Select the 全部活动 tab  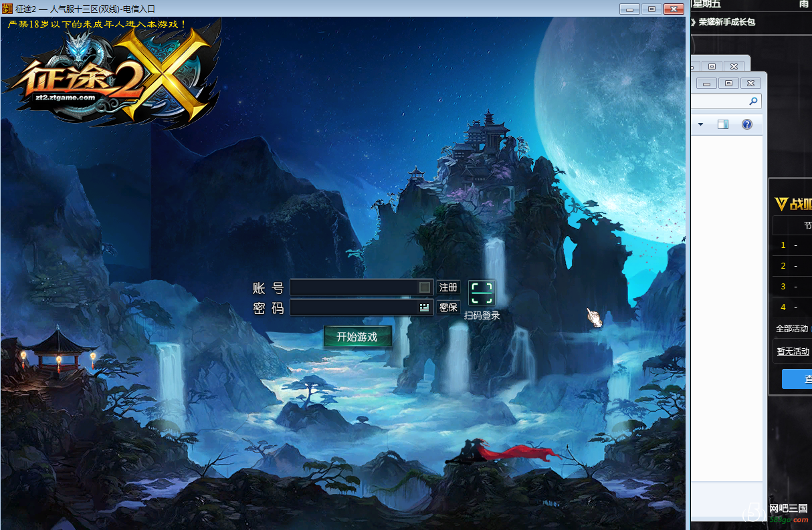point(793,329)
